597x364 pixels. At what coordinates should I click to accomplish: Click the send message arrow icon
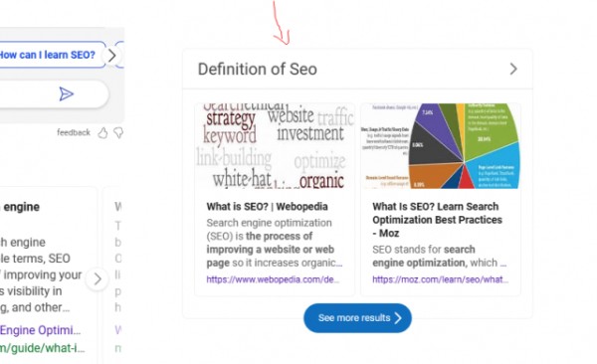(66, 94)
